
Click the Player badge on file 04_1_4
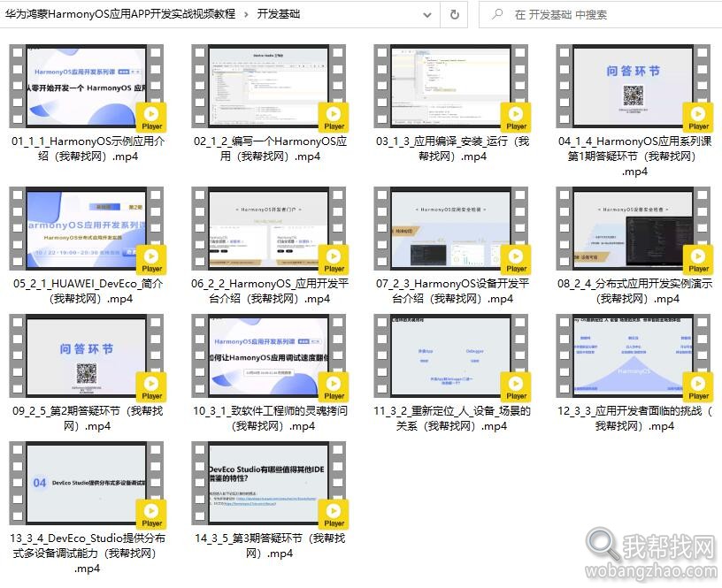tap(698, 118)
